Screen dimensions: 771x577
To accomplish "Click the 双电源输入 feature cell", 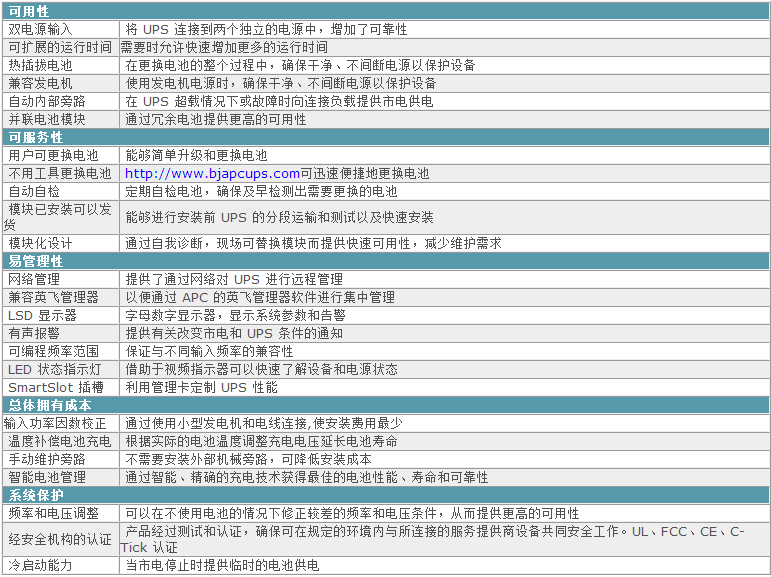I will [x=40, y=29].
